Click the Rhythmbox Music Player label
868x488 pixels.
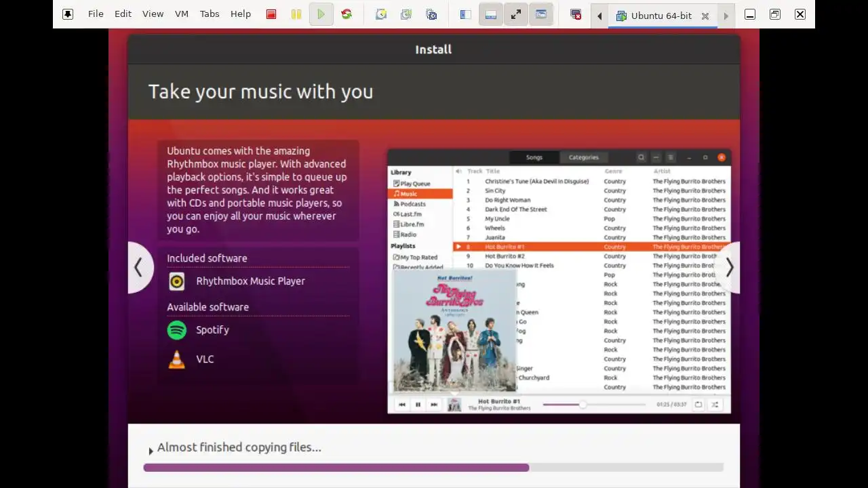[250, 281]
